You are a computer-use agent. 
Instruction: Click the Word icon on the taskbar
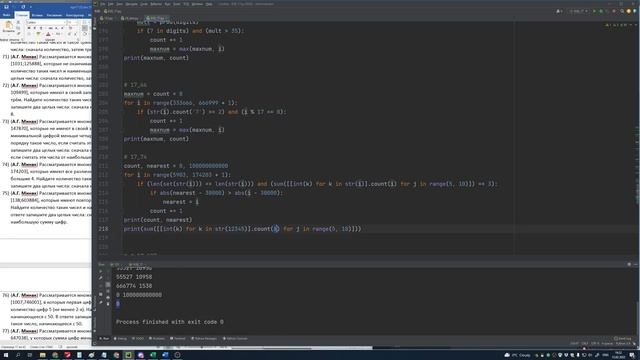165,355
